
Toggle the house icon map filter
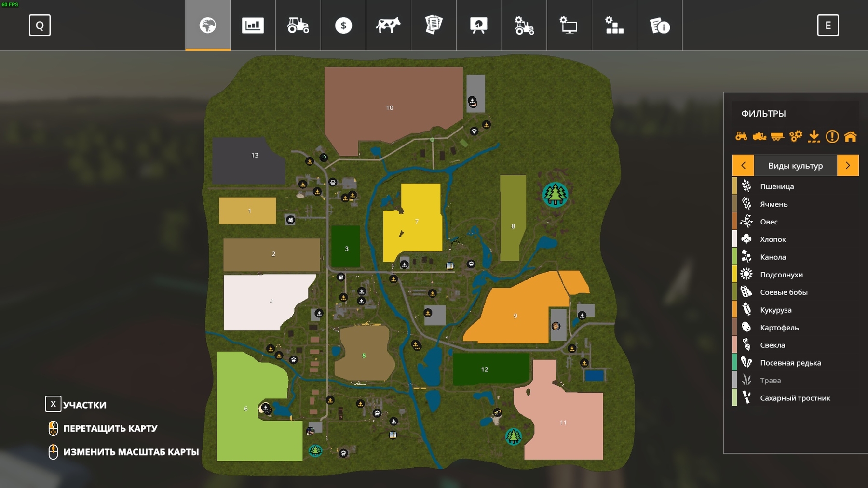pyautogui.click(x=850, y=137)
